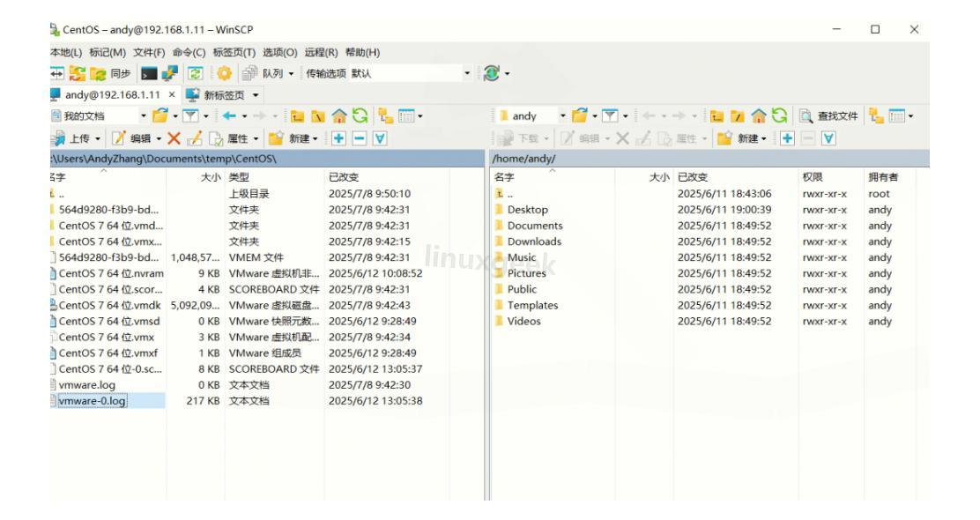Image resolution: width=980 pixels, height=520 pixels.
Task: Click the remote invert selection icon
Action: click(x=828, y=138)
